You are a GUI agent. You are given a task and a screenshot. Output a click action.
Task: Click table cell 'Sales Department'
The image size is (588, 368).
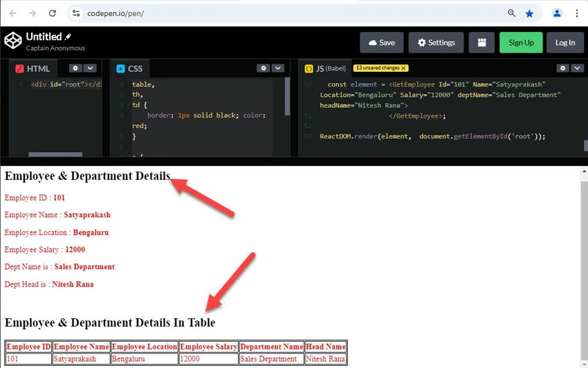tap(271, 358)
